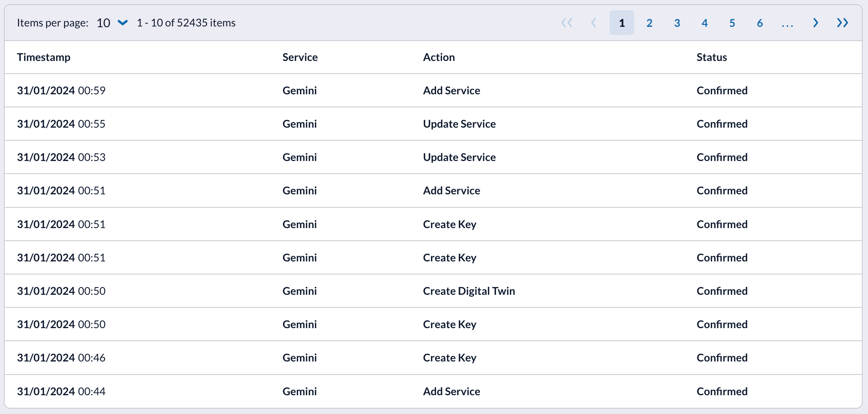Click Gemini in the 00:55 row
The width and height of the screenshot is (868, 414).
[300, 124]
